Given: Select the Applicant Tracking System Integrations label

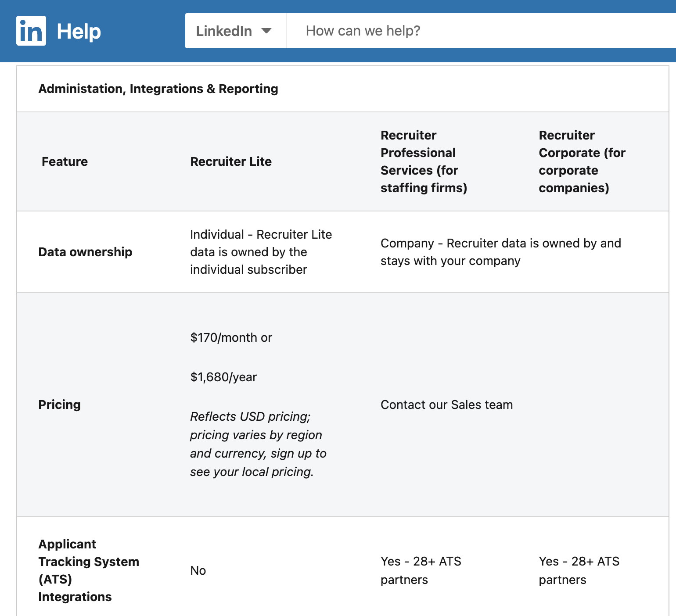Looking at the screenshot, I should point(89,570).
